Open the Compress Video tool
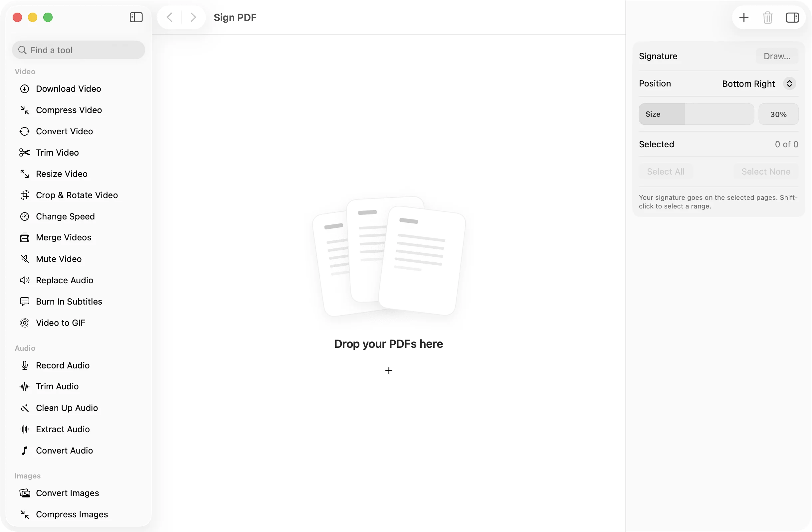The width and height of the screenshot is (812, 532). (79, 110)
